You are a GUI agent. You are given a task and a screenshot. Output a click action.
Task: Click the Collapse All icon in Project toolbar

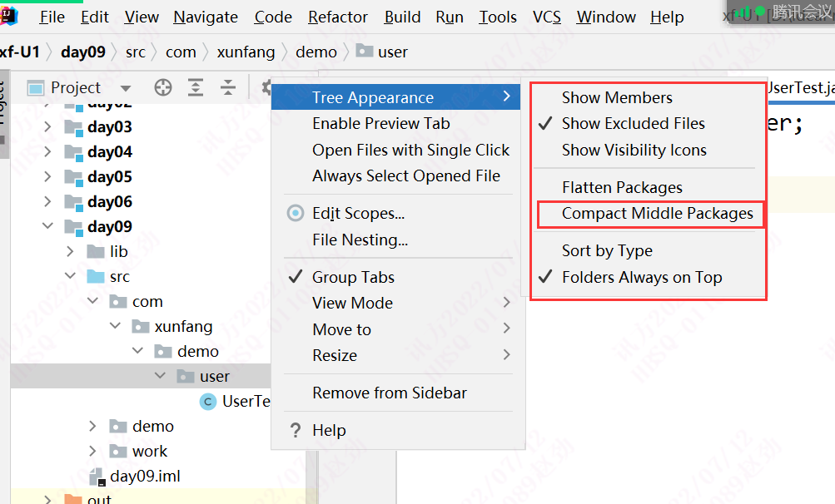coord(227,87)
